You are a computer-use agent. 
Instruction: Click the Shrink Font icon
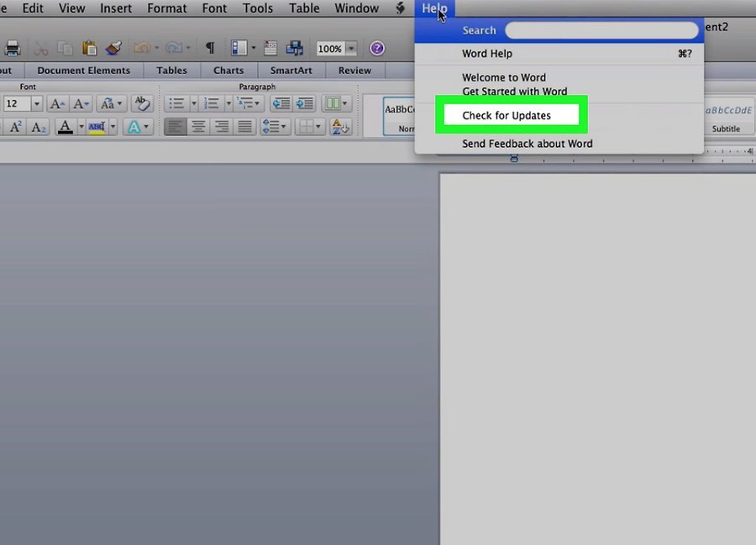click(x=80, y=103)
